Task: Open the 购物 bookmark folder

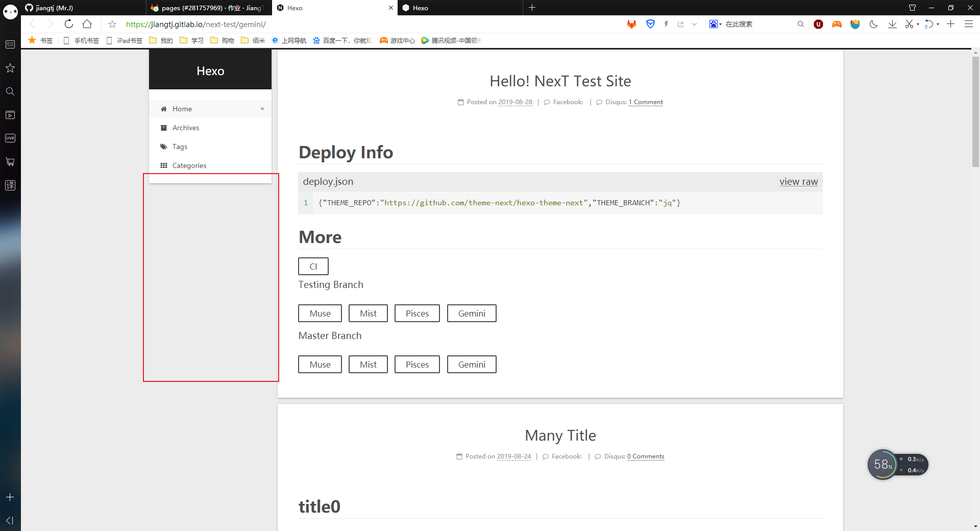Action: pos(222,40)
